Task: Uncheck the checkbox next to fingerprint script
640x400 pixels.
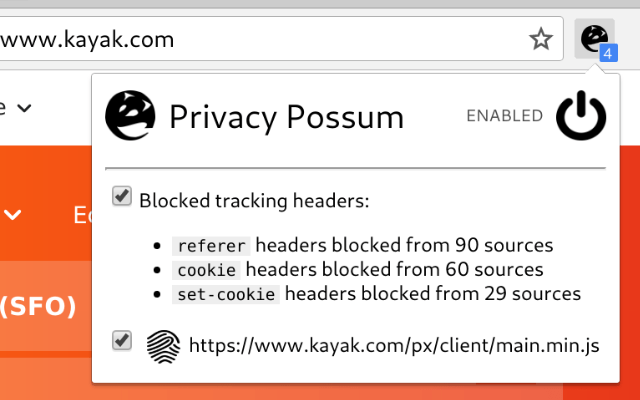Action: point(122,341)
